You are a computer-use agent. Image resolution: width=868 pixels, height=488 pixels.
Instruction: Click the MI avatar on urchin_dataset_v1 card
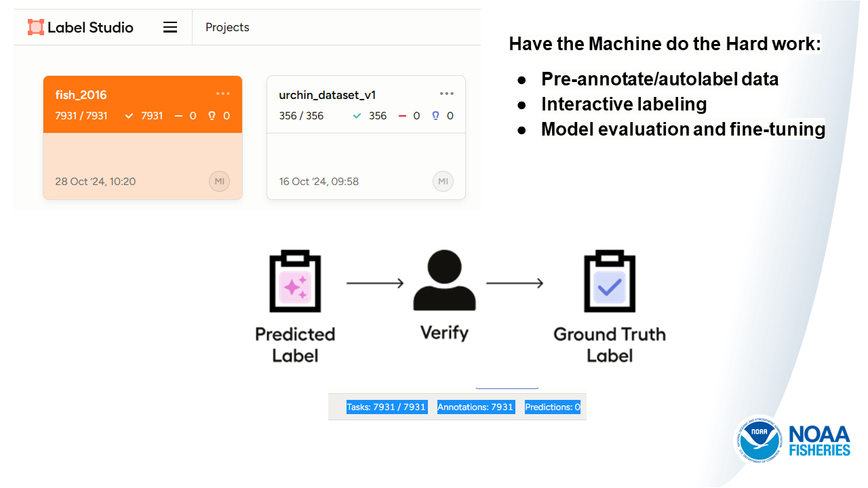coord(443,182)
